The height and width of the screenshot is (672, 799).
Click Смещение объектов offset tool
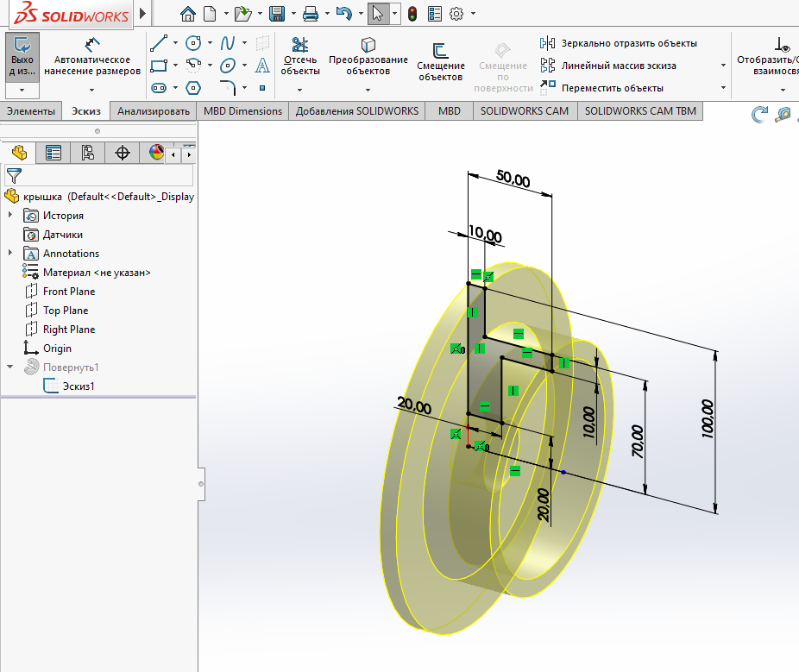pyautogui.click(x=441, y=61)
